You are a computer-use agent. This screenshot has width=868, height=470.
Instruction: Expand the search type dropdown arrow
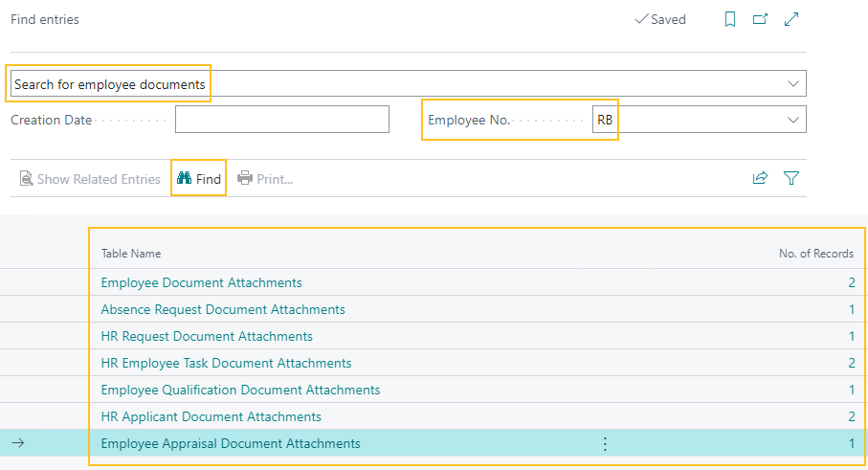point(793,84)
